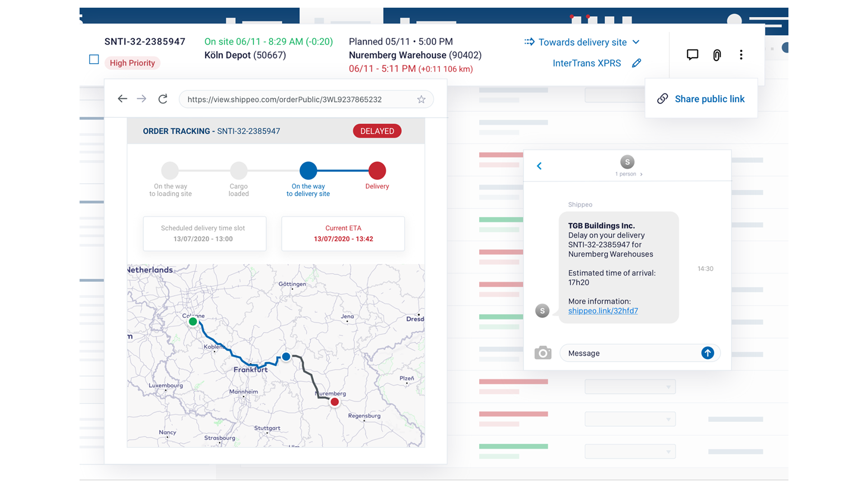Image resolution: width=868 pixels, height=488 pixels.
Task: Open the three-dot more options menu
Action: (x=741, y=55)
